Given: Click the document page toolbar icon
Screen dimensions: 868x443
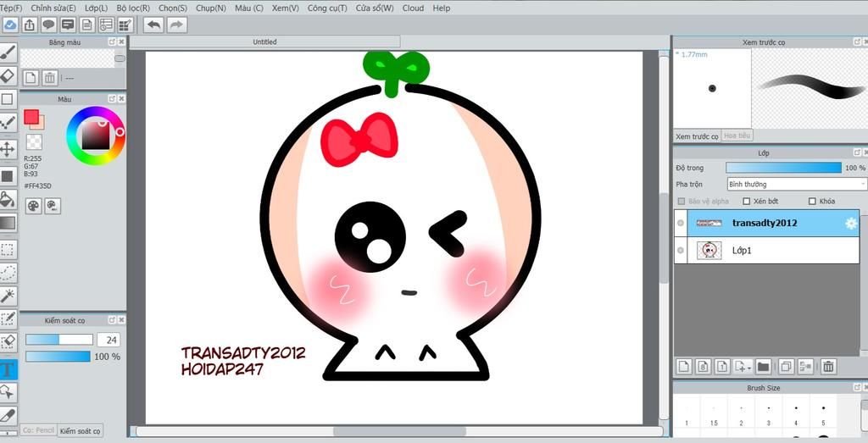Looking at the screenshot, I should pos(87,25).
